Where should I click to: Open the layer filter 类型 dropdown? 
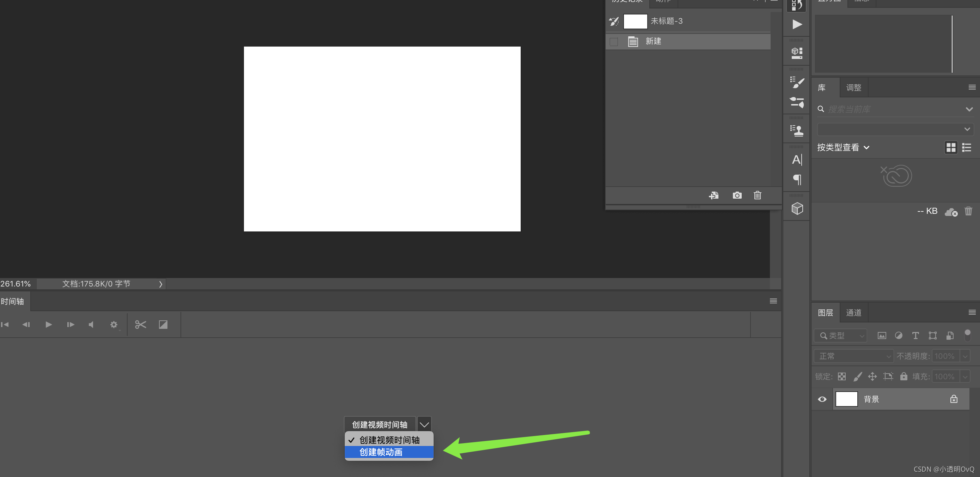click(x=840, y=336)
